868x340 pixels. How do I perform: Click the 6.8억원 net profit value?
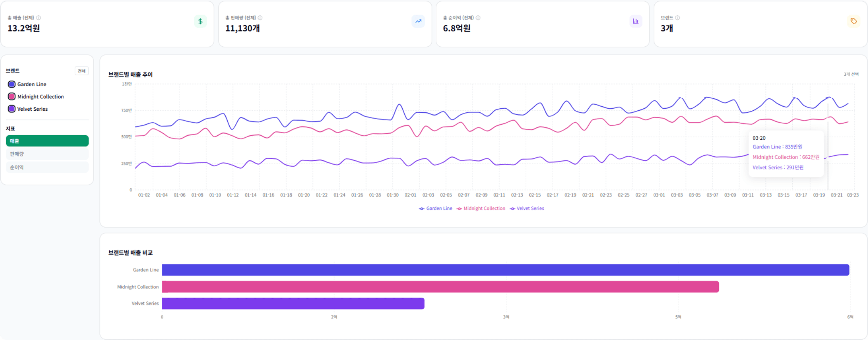tap(457, 28)
